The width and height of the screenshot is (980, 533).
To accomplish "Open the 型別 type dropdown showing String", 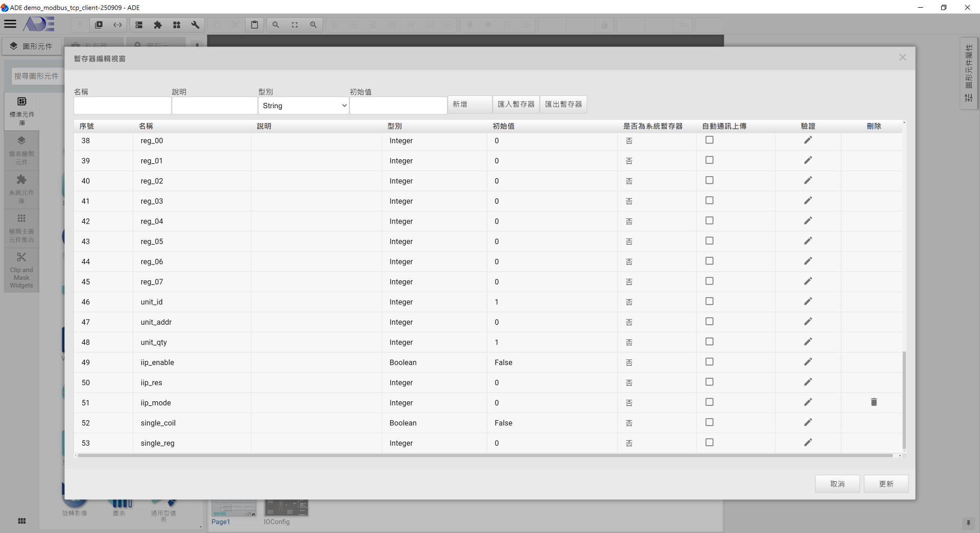I will coord(304,106).
